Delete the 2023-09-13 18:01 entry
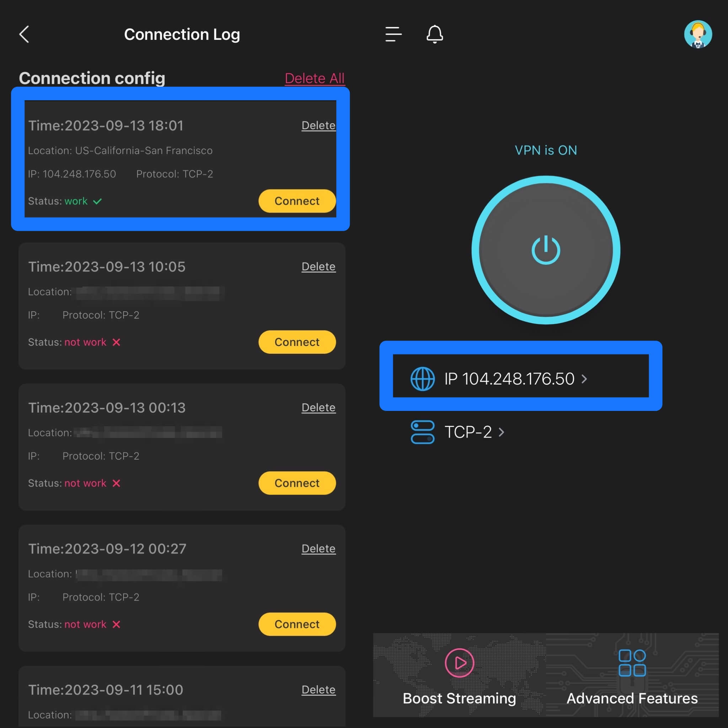 [318, 125]
